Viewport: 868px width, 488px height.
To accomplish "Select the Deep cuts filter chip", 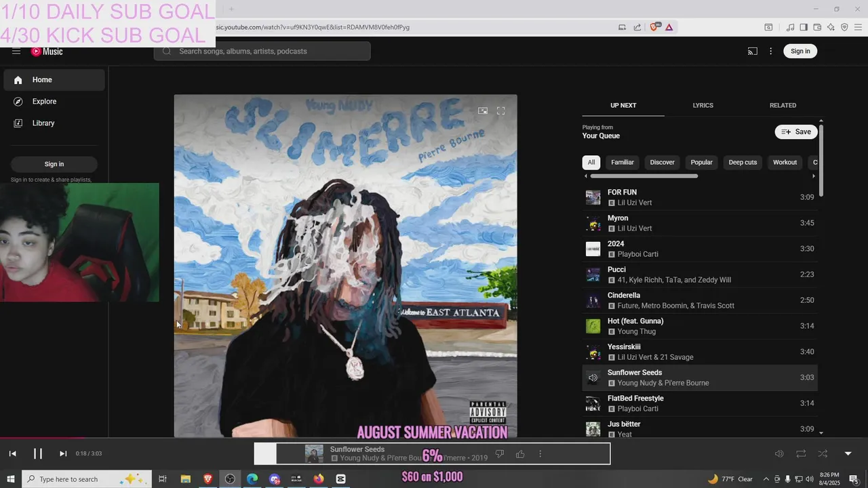I will coord(743,162).
